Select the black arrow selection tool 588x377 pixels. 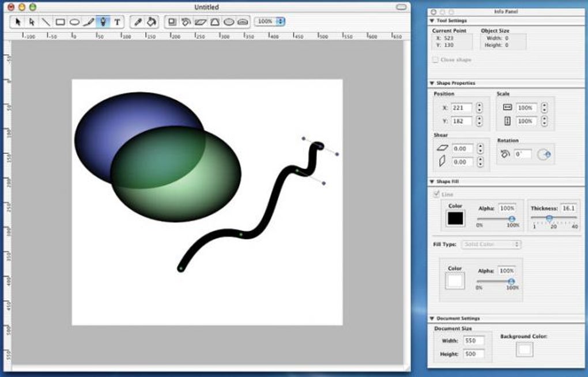(17, 22)
